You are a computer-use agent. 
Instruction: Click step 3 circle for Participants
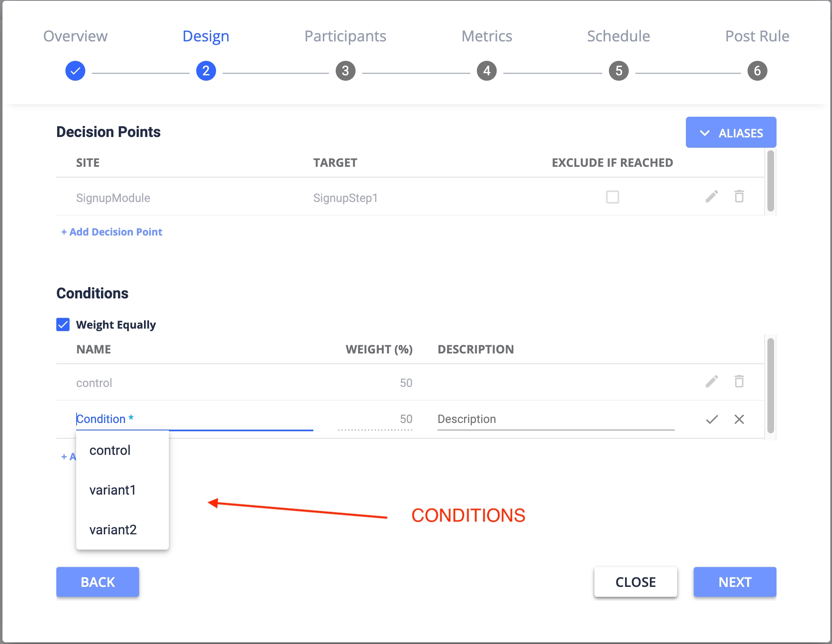[345, 71]
